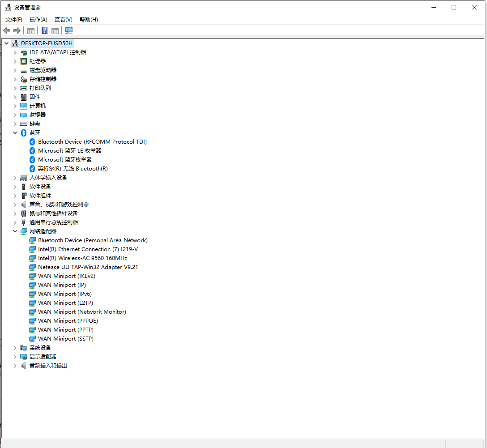Expand the 软件设备 branch
Screen dimensions: 487x448
15,187
